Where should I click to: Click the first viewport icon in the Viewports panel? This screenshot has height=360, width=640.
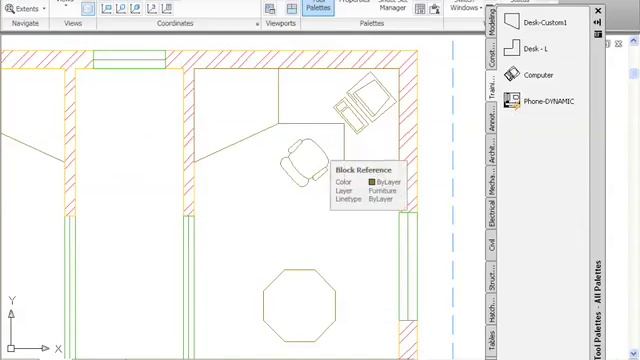click(270, 9)
